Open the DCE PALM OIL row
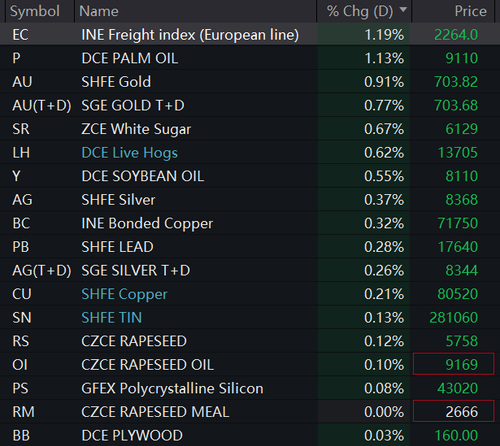This screenshot has height=446, width=500. coord(130,58)
